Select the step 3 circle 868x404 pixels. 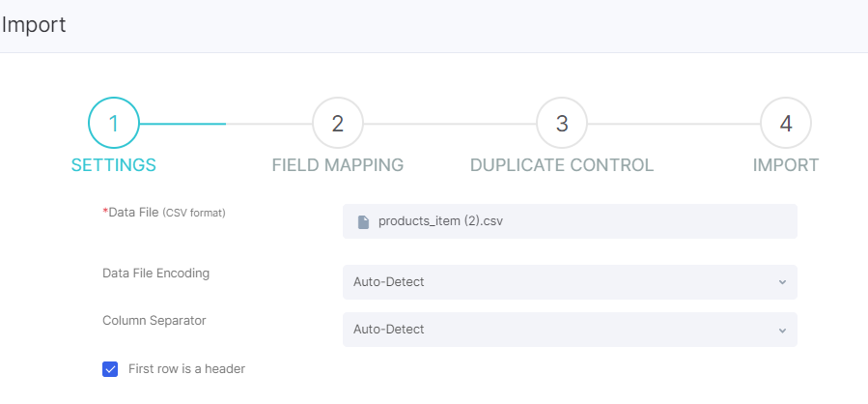coord(562,123)
